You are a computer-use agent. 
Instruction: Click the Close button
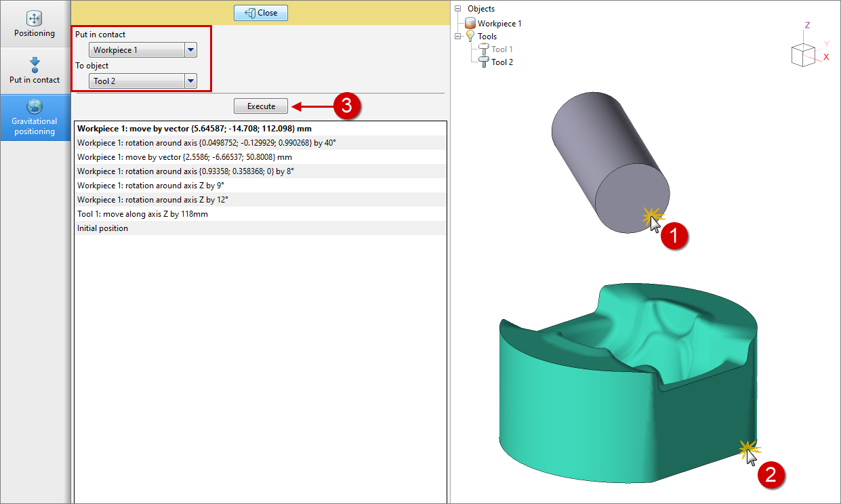click(x=261, y=13)
